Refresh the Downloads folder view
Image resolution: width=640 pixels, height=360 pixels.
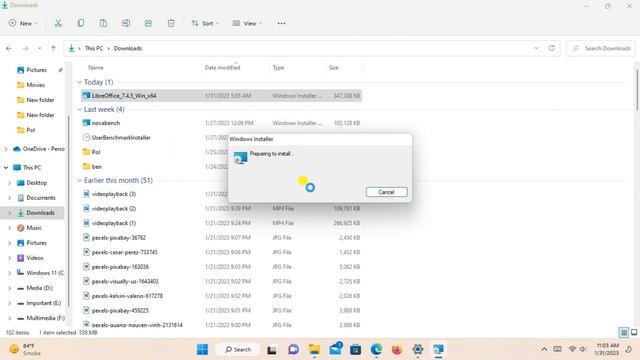point(551,48)
